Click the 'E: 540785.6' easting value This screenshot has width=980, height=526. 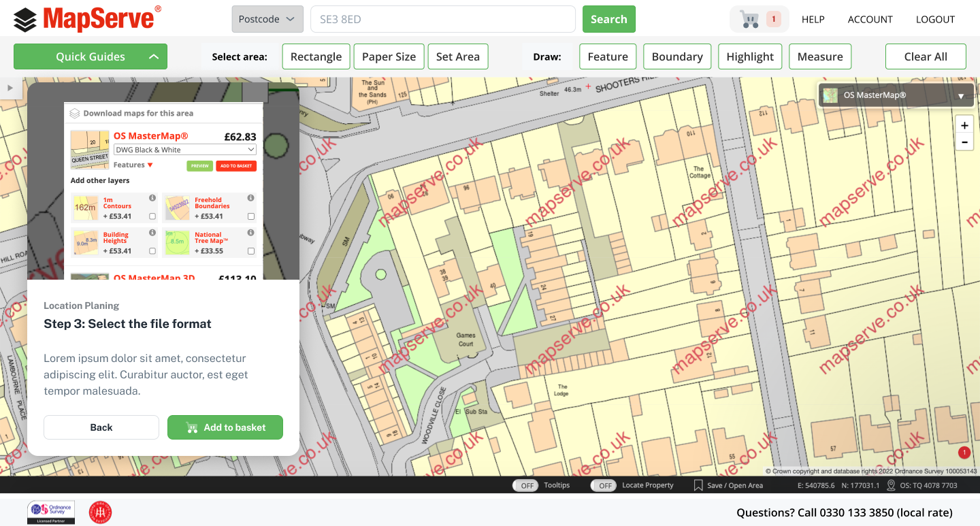coord(817,485)
